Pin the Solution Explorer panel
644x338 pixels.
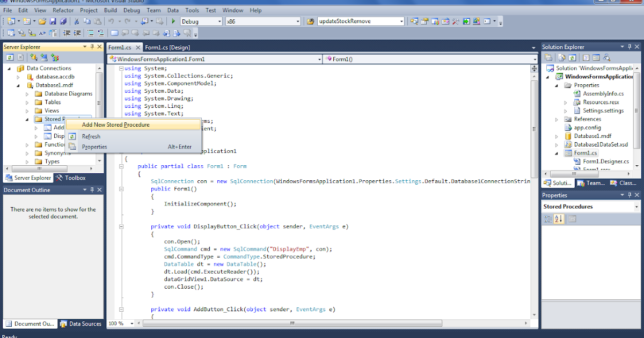pos(630,47)
